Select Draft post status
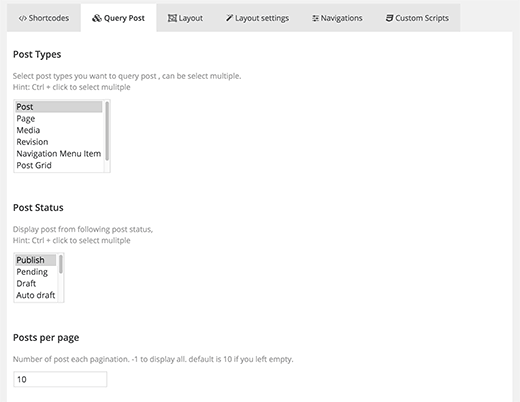This screenshot has height=402, width=520. click(x=36, y=284)
